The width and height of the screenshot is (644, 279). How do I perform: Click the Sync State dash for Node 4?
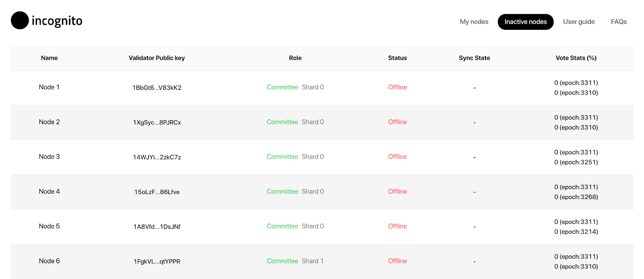[x=474, y=192]
